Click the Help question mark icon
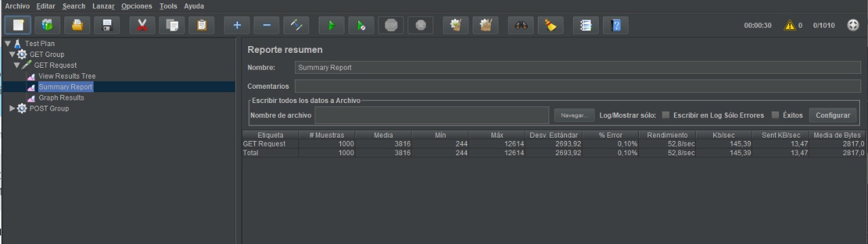868x244 pixels. pos(616,25)
